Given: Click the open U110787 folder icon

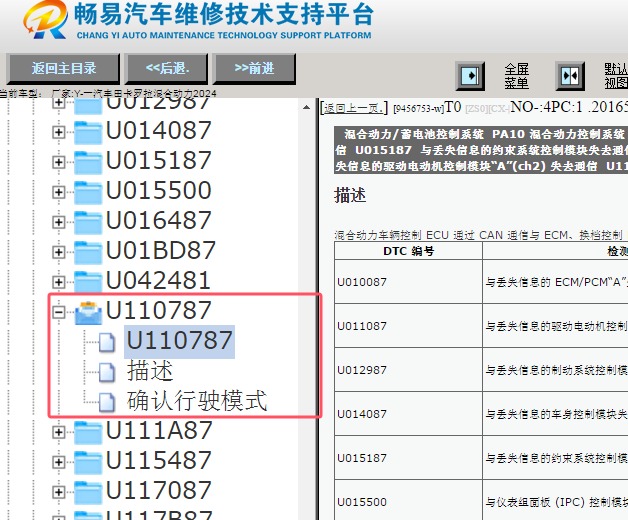Looking at the screenshot, I should click(88, 313).
